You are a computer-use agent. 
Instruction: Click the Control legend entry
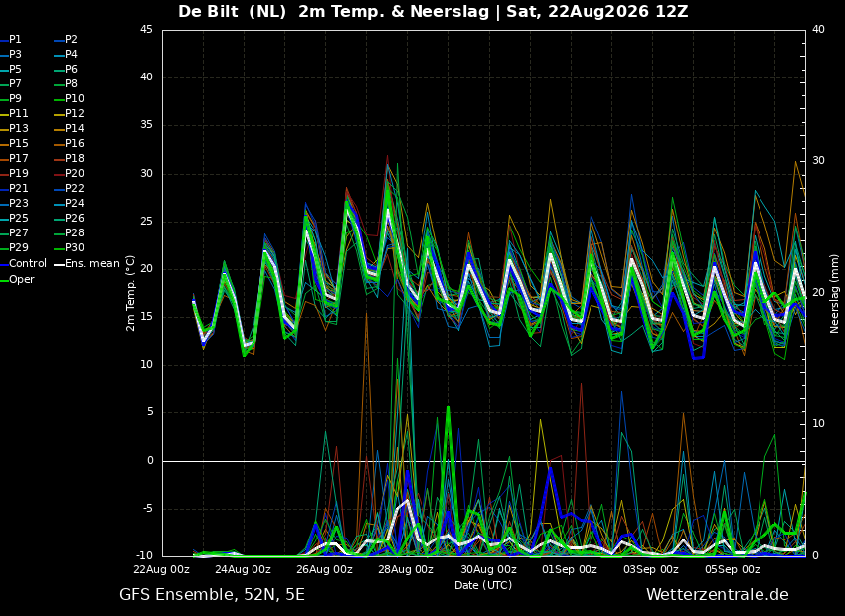point(28,264)
